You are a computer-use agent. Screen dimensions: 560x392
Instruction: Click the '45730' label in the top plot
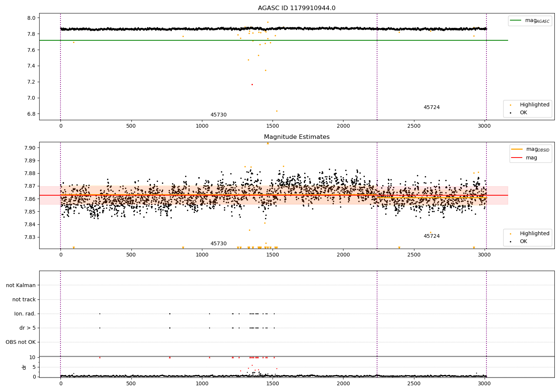click(x=218, y=115)
